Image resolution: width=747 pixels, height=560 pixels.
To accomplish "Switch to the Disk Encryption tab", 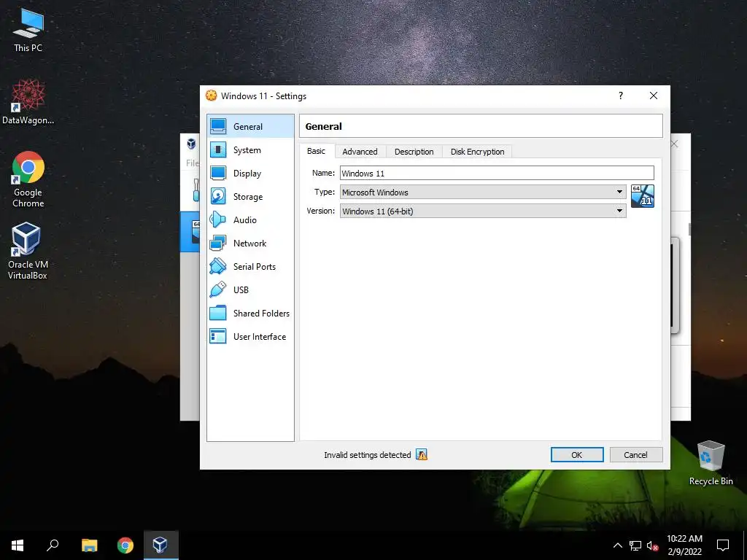I will point(477,152).
